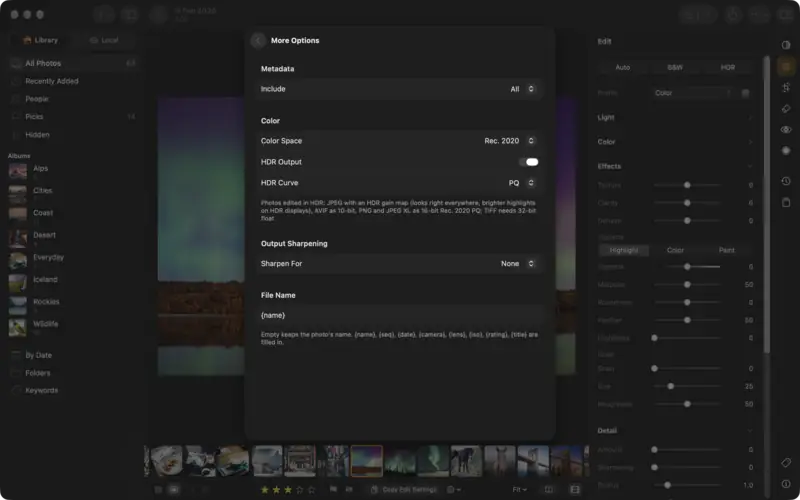
Task: Mark the photo as rejected flag
Action: coord(349,490)
